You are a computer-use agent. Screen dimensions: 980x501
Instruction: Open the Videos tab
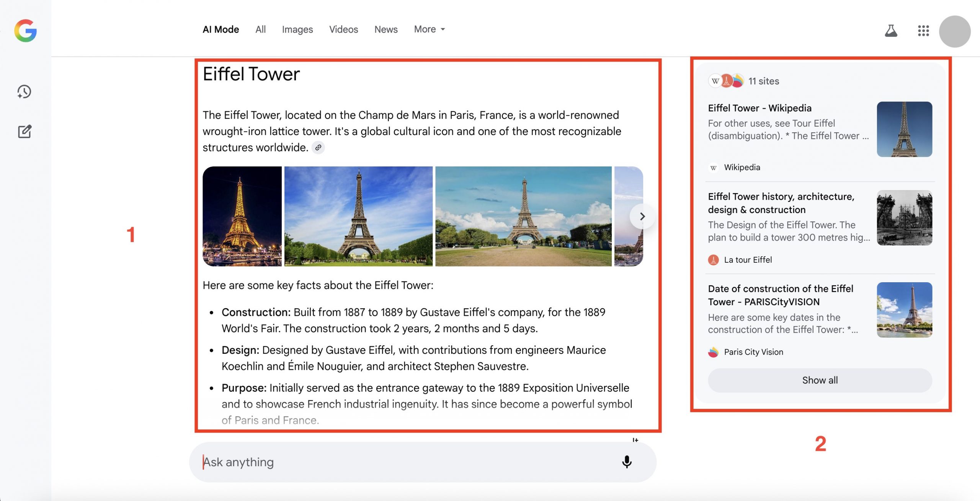tap(343, 29)
